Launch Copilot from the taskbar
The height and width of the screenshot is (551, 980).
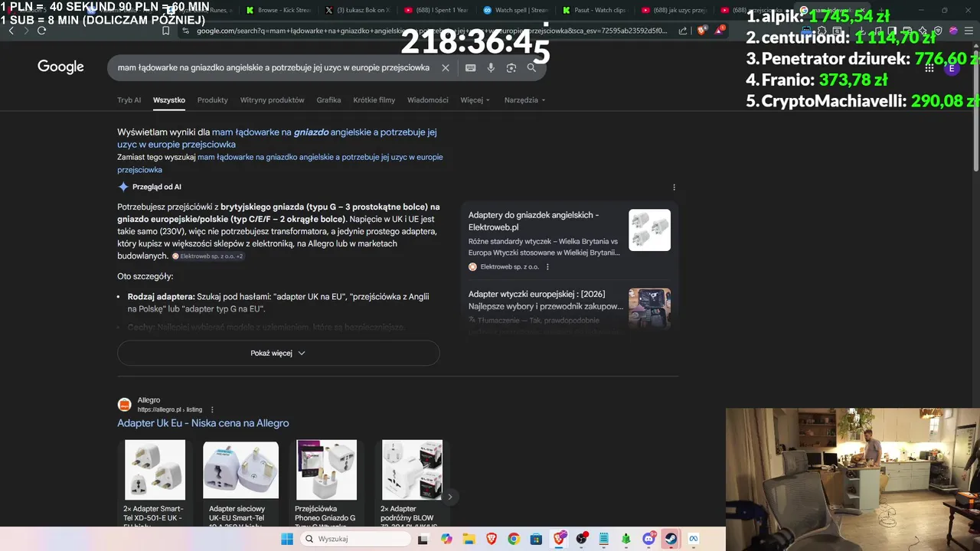point(446,539)
